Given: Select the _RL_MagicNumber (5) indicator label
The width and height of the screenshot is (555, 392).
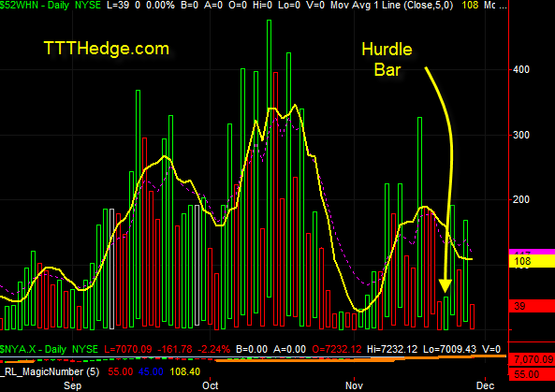Looking at the screenshot, I should tap(50, 371).
